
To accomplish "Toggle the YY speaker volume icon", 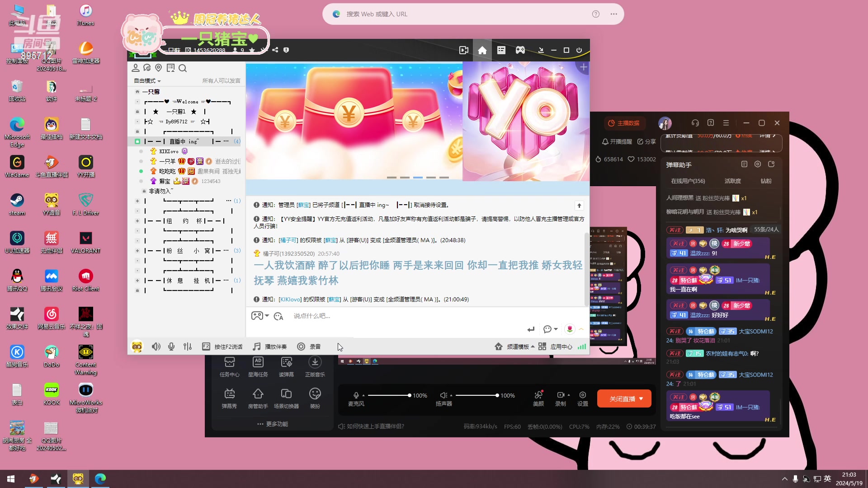I will click(x=156, y=347).
